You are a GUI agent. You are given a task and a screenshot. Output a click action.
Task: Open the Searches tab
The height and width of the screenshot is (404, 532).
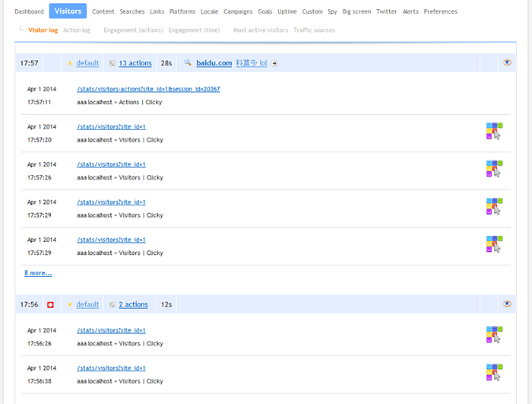point(132,11)
